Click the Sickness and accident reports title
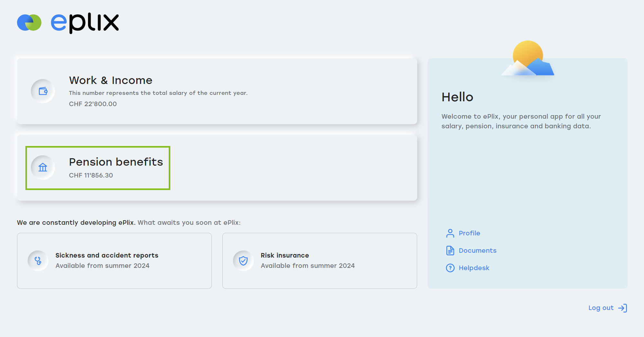Image resolution: width=644 pixels, height=337 pixels. tap(107, 255)
